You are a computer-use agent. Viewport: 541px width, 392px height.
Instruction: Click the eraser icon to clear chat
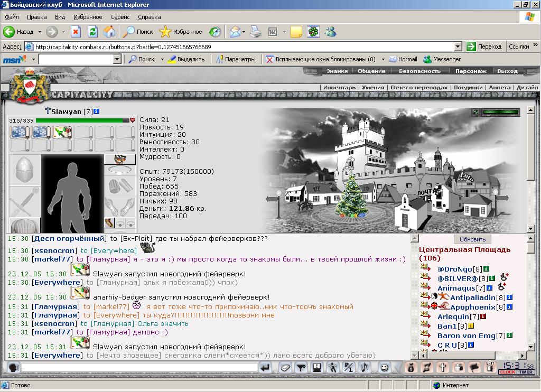285,368
